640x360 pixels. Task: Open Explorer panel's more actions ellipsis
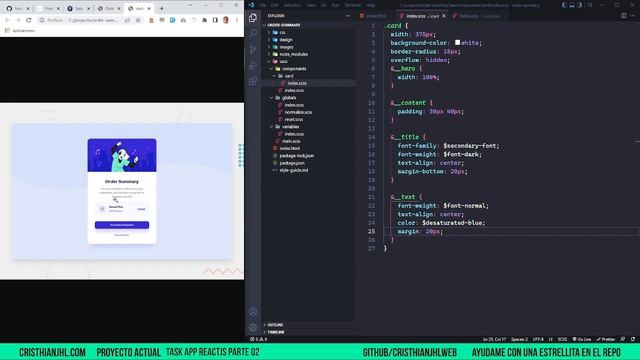coord(348,16)
